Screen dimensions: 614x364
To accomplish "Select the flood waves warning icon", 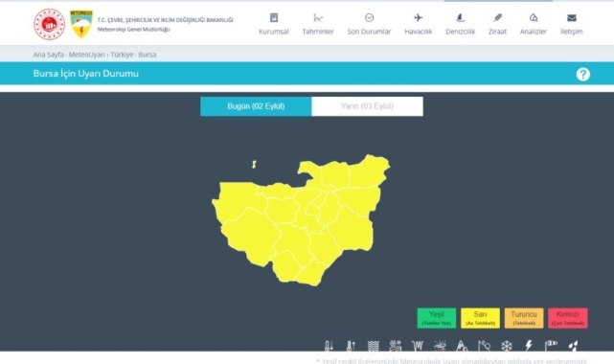I will 374,346.
